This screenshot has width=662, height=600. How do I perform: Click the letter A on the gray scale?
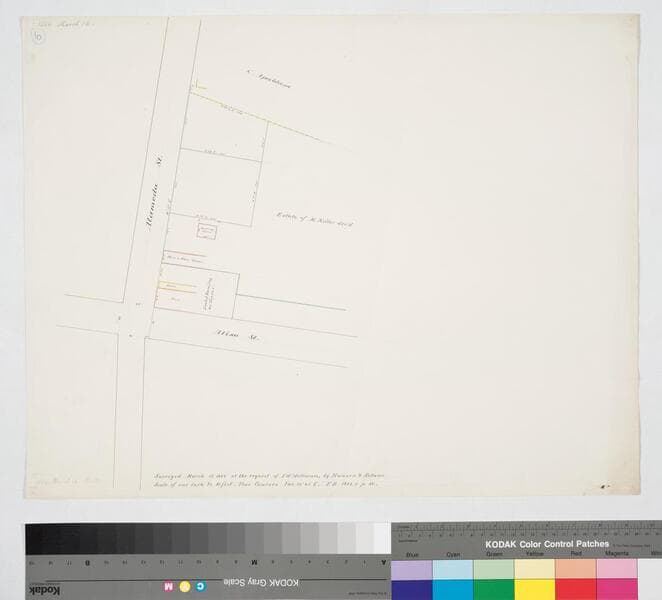tap(384, 562)
